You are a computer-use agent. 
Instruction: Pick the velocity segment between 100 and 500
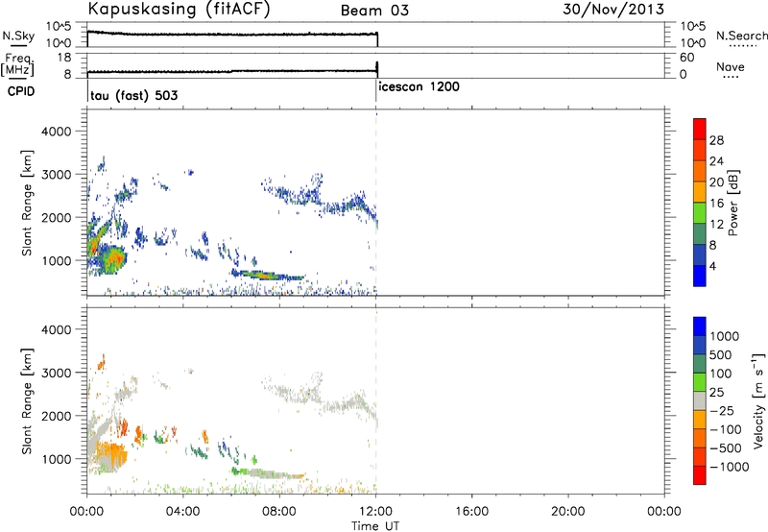pos(700,364)
